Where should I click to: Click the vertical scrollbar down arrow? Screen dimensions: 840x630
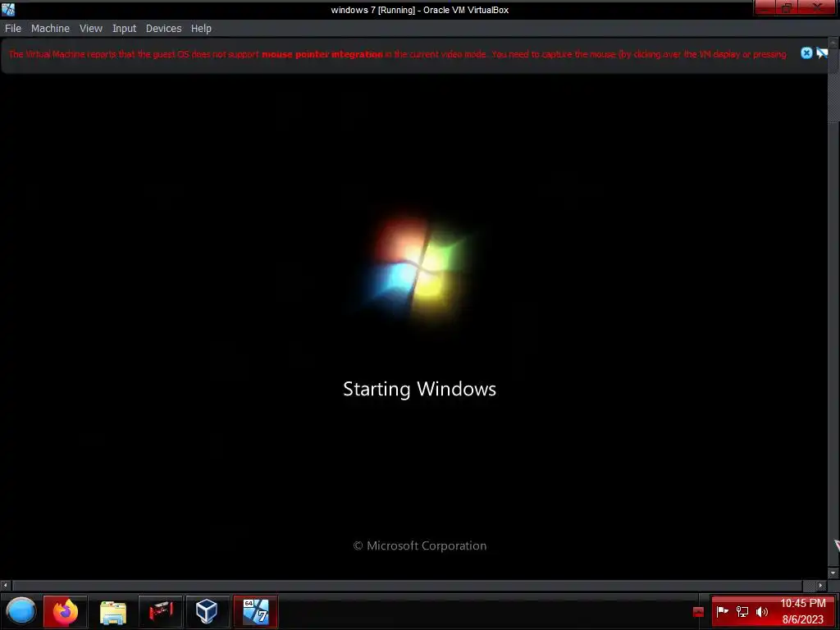point(833,573)
